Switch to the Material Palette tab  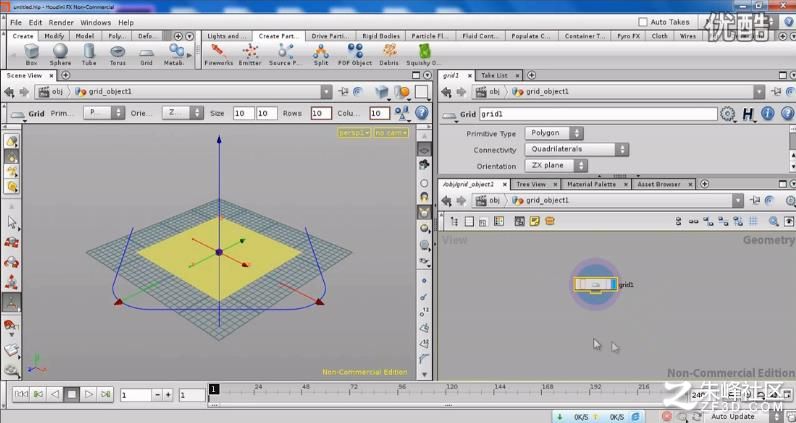(591, 184)
